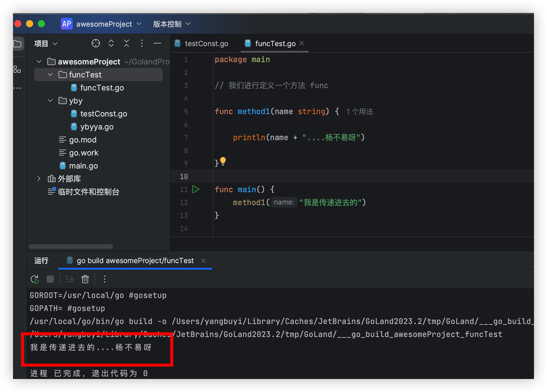The height and width of the screenshot is (392, 547).
Task: Expand all in project tree
Action: (x=111, y=43)
